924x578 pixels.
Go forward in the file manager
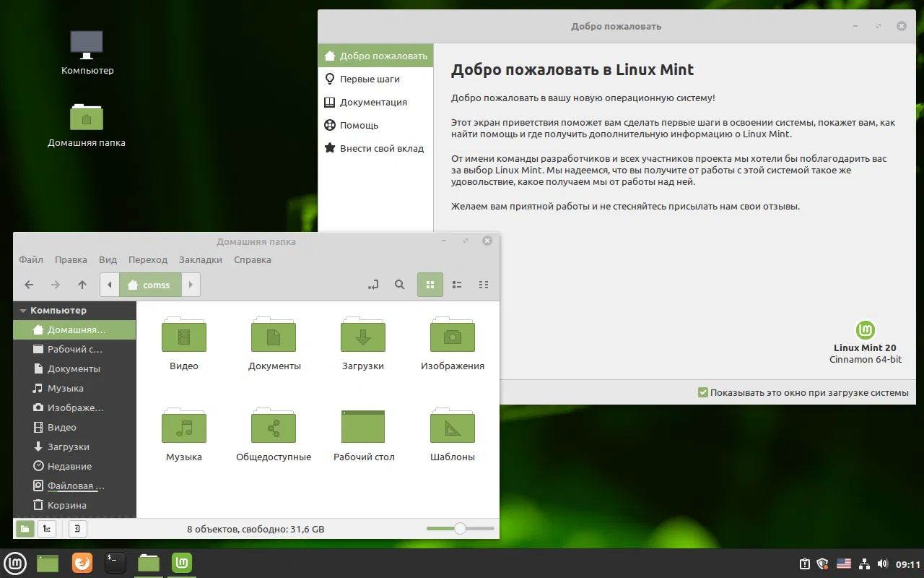click(56, 285)
